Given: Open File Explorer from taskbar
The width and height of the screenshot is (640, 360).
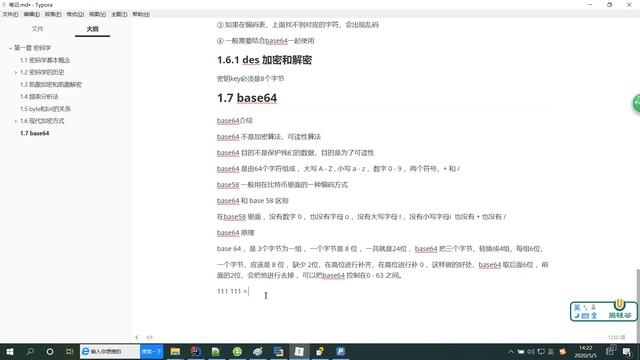Looking at the screenshot, I should click(175, 351).
